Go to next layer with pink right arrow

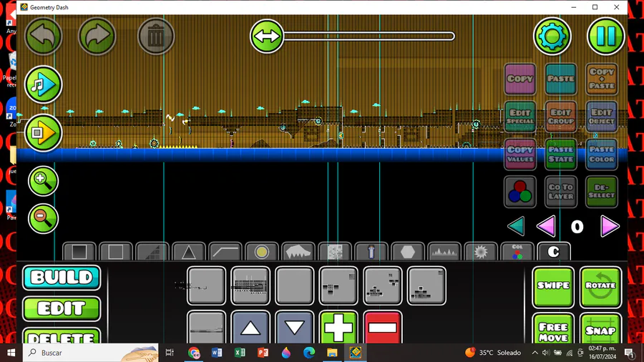pyautogui.click(x=610, y=226)
